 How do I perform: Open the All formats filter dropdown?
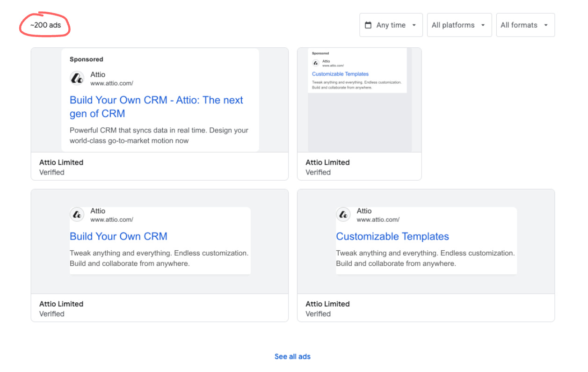(525, 25)
